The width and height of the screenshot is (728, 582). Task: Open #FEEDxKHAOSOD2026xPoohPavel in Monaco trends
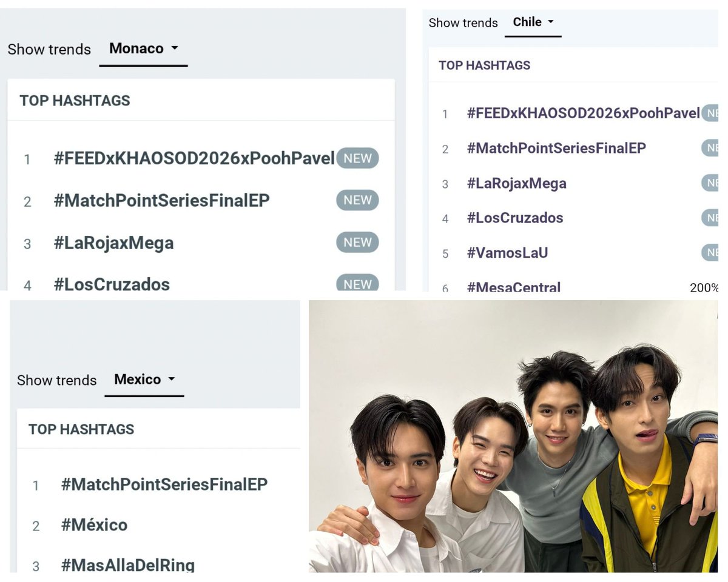tap(194, 158)
